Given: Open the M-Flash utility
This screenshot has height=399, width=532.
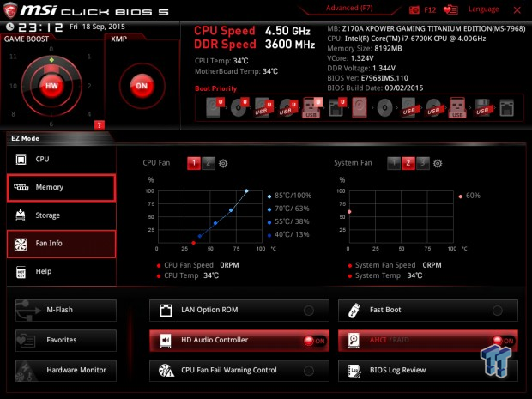Looking at the screenshot, I should click(66, 310).
